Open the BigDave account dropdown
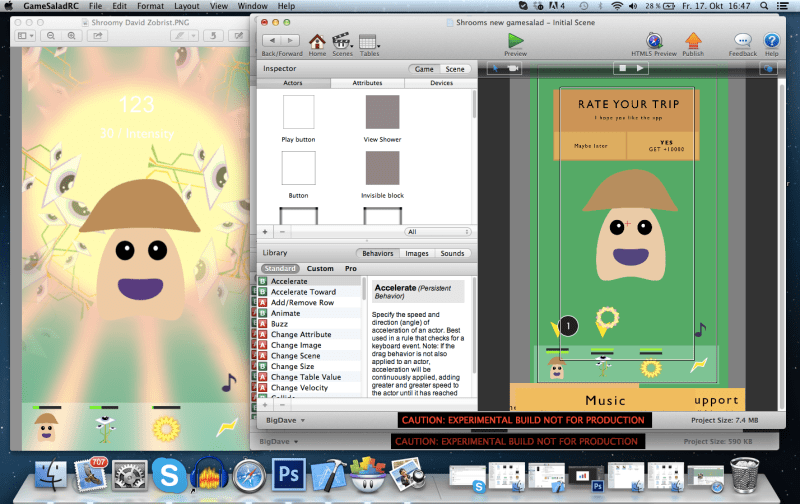Image resolution: width=800 pixels, height=504 pixels. point(285,420)
